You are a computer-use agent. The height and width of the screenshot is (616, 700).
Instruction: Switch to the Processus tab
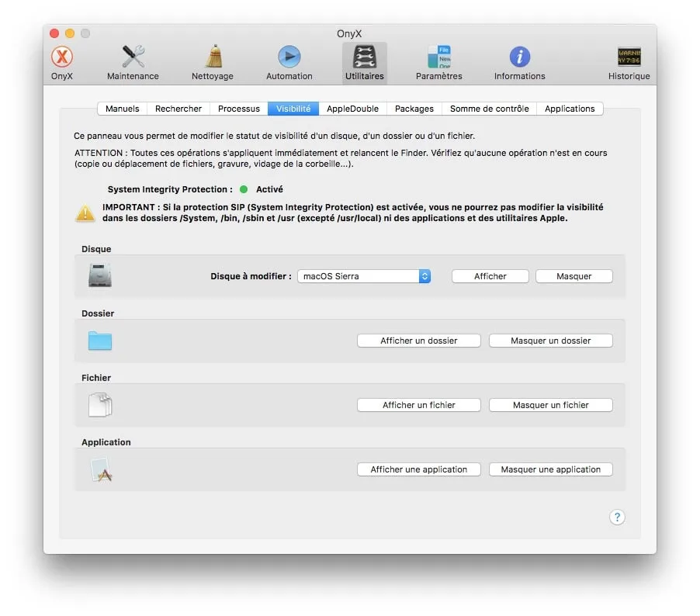coord(239,109)
